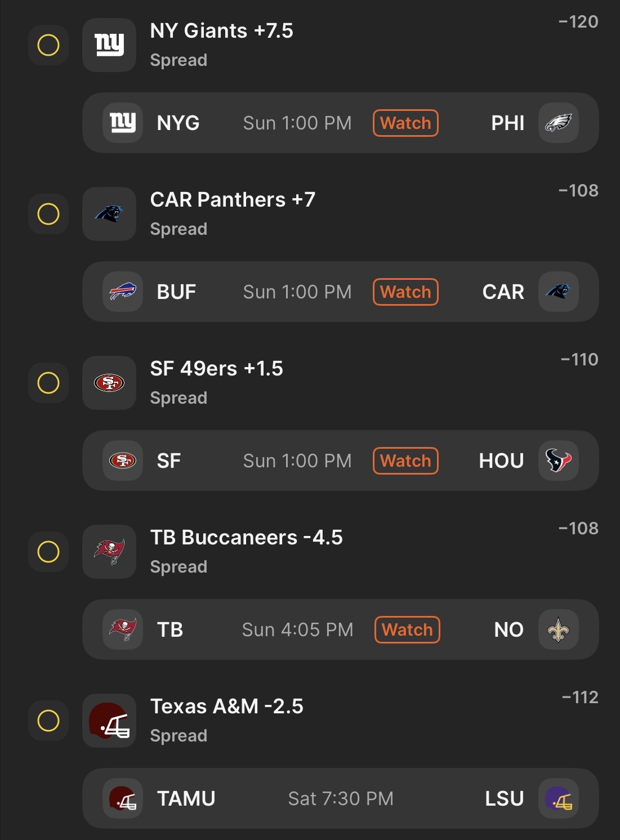Tap the LSU purple helmet icon
Image resolution: width=620 pixels, height=840 pixels.
pyautogui.click(x=558, y=798)
